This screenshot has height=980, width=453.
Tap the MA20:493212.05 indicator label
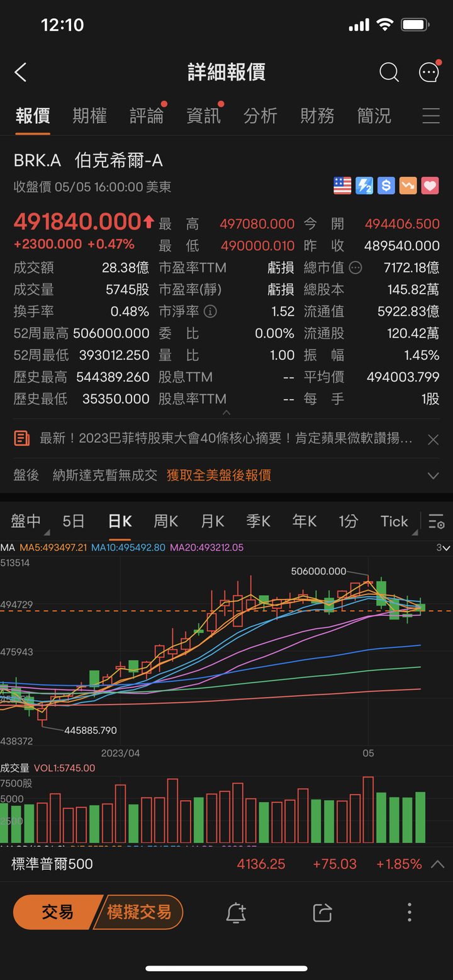tap(206, 548)
